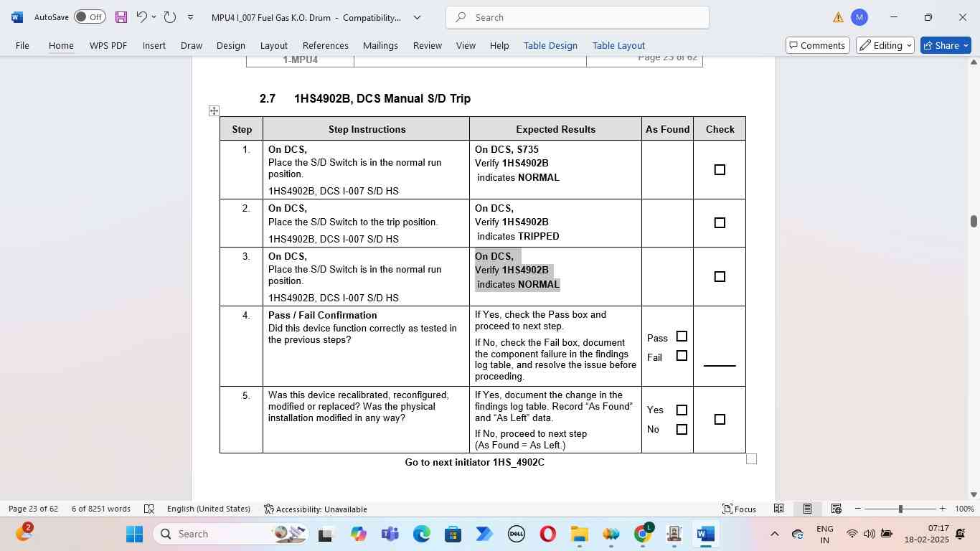Tick the Fail checkbox in Step 4

pos(682,356)
